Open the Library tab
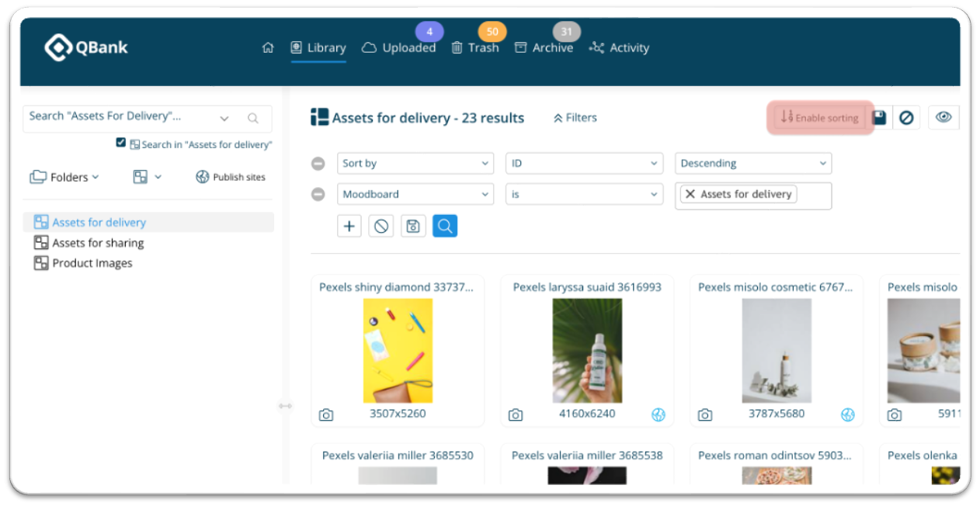Viewport: 980px width, 506px height. click(x=318, y=48)
